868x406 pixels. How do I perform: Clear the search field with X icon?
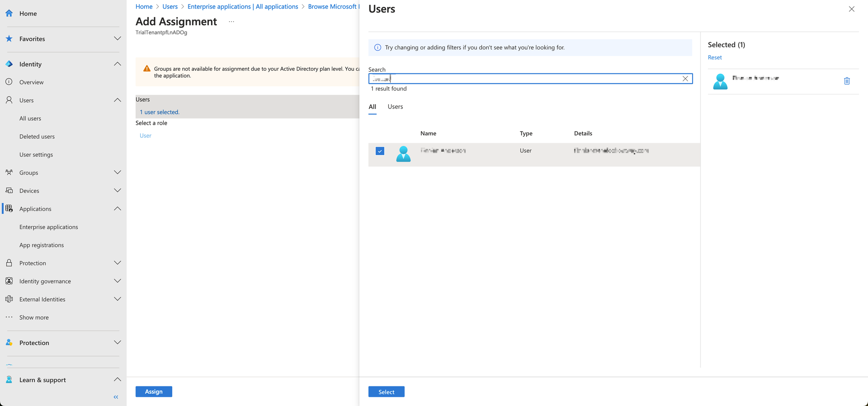pyautogui.click(x=685, y=79)
